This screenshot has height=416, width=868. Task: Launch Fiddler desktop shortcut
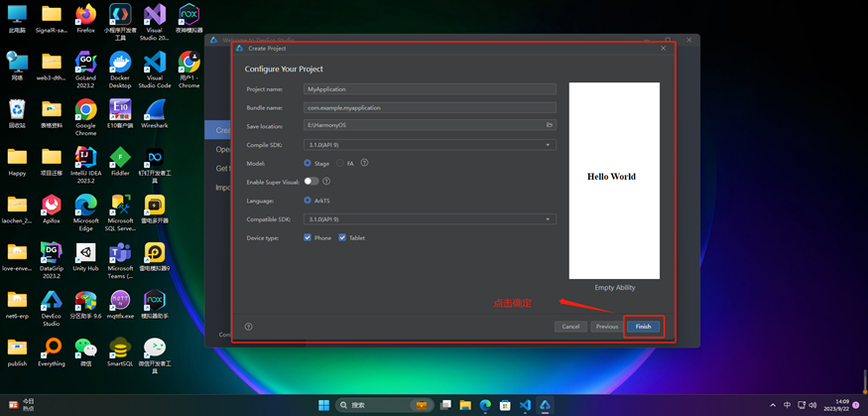pyautogui.click(x=120, y=161)
